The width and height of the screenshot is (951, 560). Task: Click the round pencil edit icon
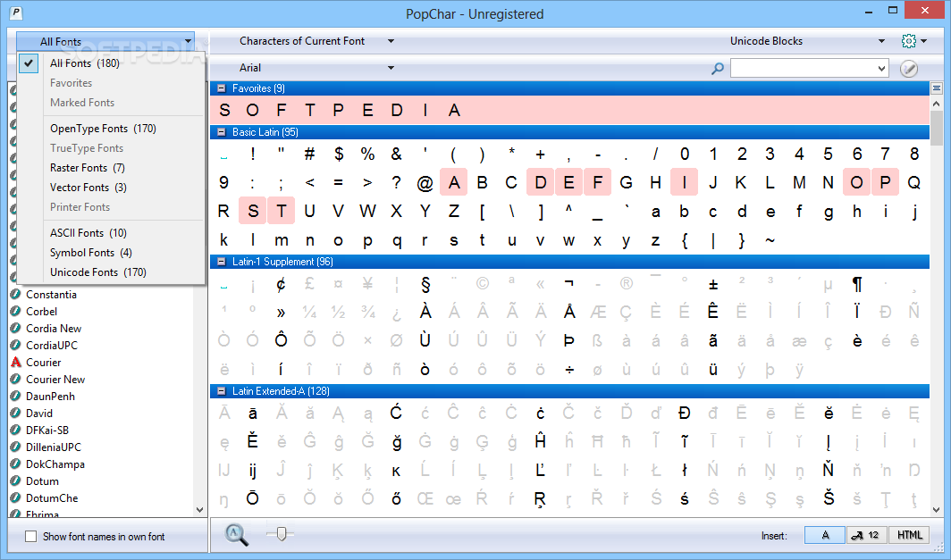click(908, 69)
